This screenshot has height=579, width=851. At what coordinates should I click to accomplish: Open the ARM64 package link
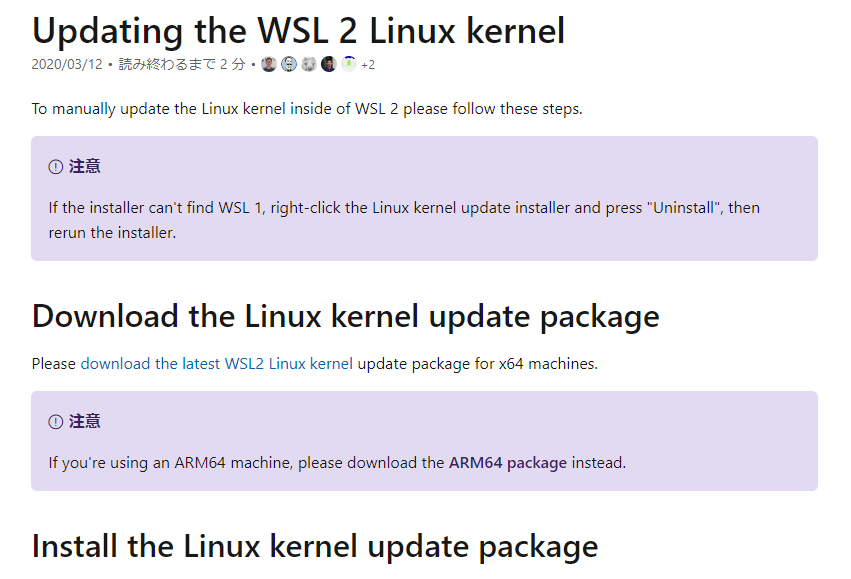coord(507,463)
